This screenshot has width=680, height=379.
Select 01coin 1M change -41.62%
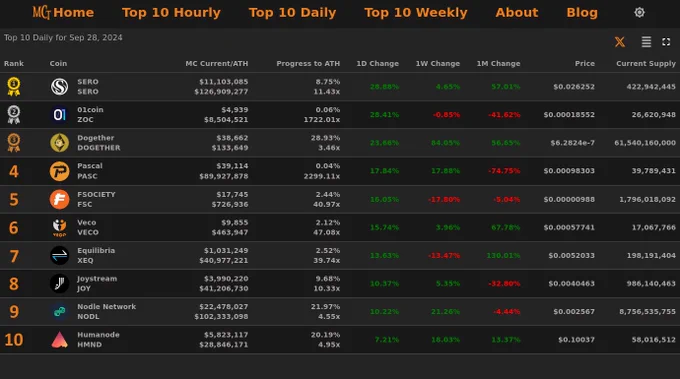coord(504,115)
